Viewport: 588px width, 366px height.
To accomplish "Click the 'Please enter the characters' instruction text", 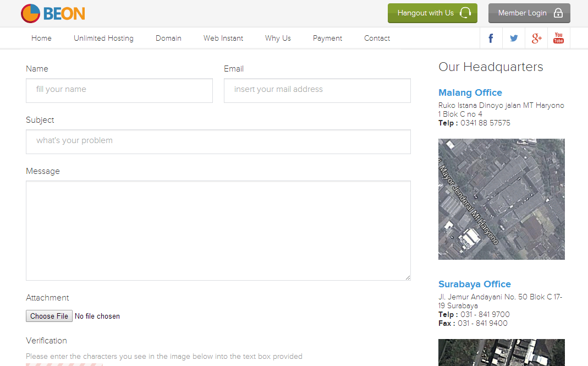I will [164, 356].
